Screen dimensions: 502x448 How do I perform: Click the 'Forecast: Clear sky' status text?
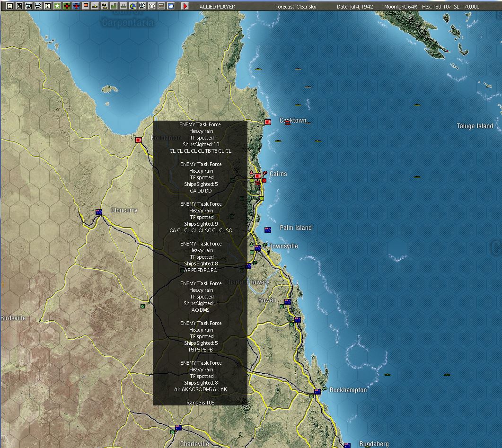pyautogui.click(x=296, y=7)
